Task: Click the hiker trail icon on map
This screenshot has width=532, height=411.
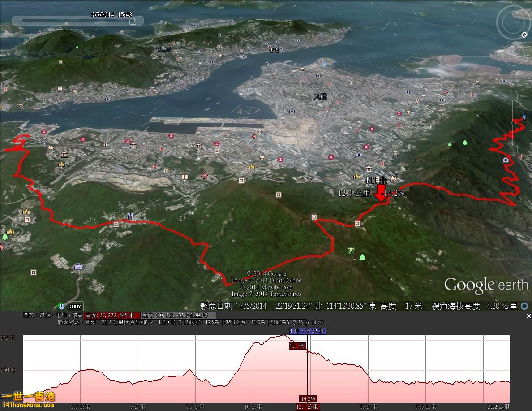Action: click(x=352, y=249)
